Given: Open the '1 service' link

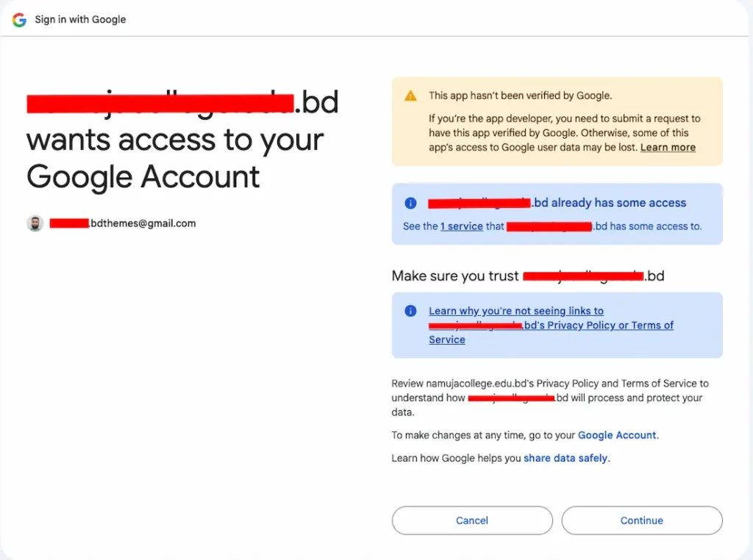Looking at the screenshot, I should tap(461, 226).
